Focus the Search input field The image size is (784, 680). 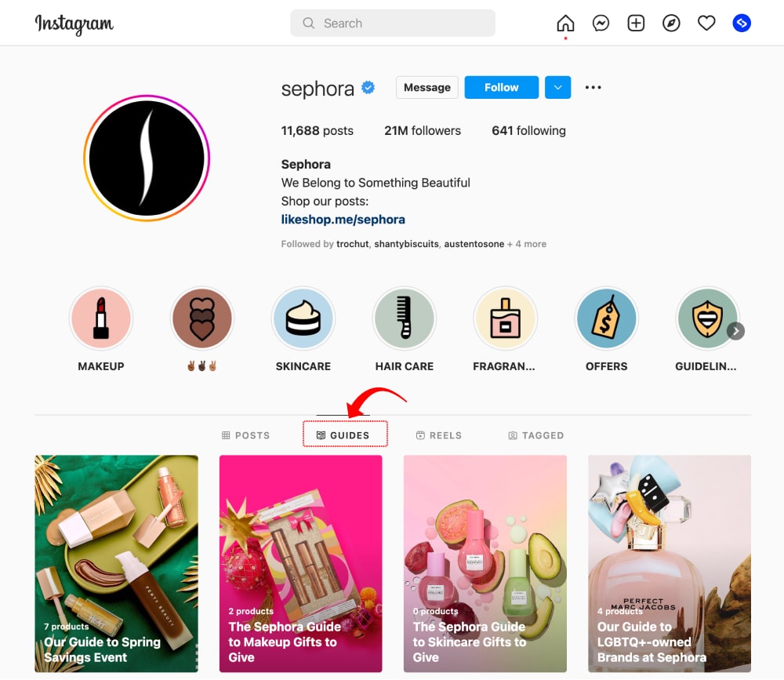[x=393, y=23]
